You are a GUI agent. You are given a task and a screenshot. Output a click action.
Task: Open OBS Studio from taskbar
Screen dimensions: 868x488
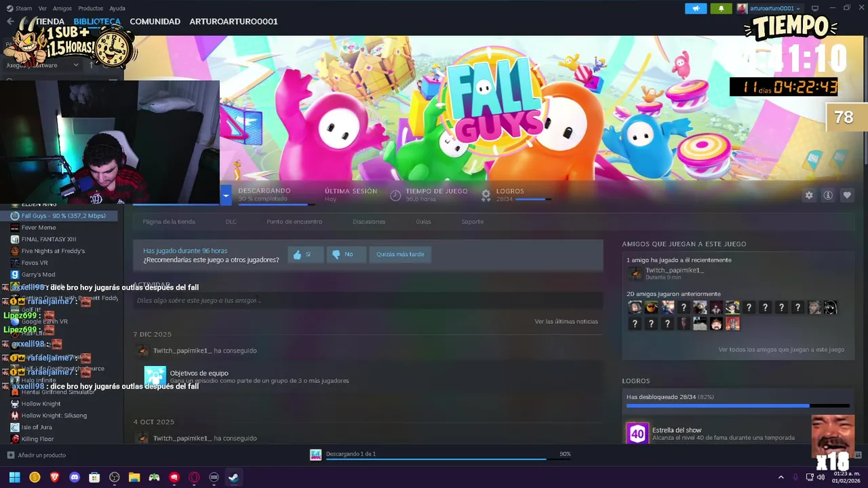(115, 477)
